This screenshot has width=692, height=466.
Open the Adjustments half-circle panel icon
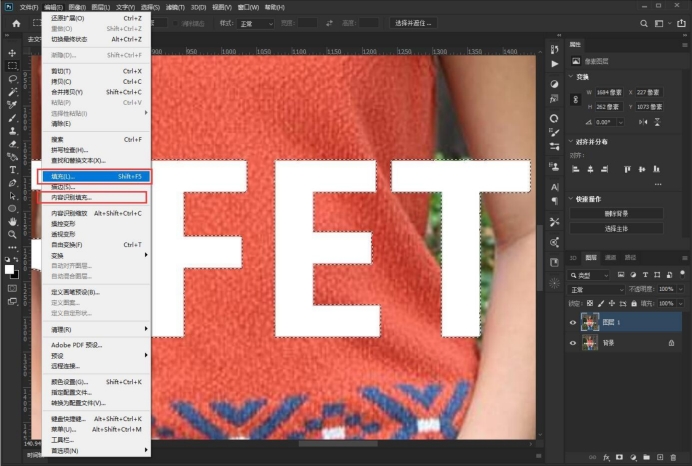click(555, 84)
